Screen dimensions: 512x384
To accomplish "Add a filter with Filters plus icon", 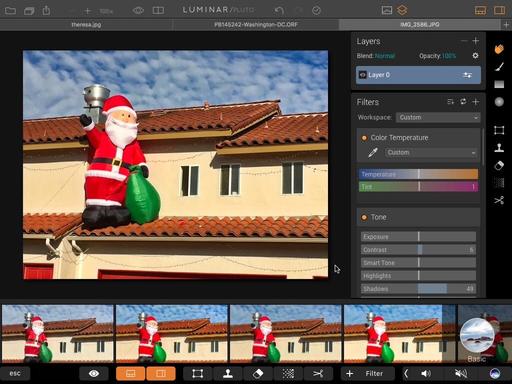I will 476,102.
